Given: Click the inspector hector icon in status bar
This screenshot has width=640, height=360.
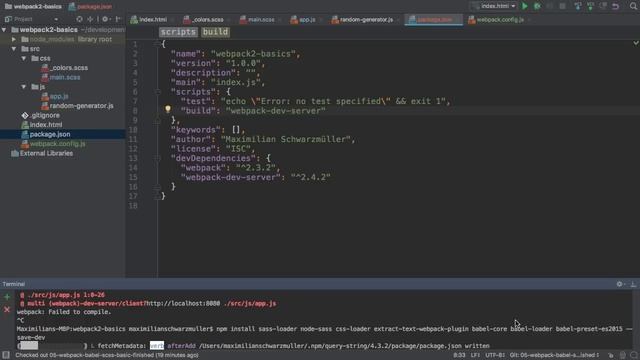Looking at the screenshot, I should [x=622, y=355].
